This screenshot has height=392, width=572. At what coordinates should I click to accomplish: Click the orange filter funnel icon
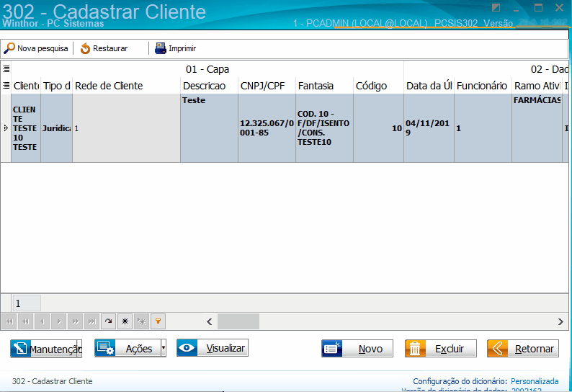coord(158,321)
